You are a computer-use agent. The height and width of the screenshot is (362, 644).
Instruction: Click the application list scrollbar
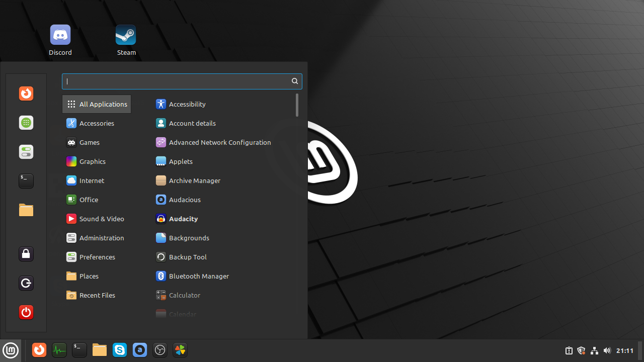click(x=297, y=105)
